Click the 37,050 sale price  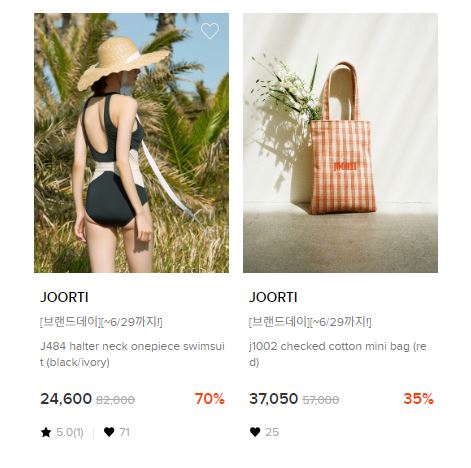pos(274,399)
